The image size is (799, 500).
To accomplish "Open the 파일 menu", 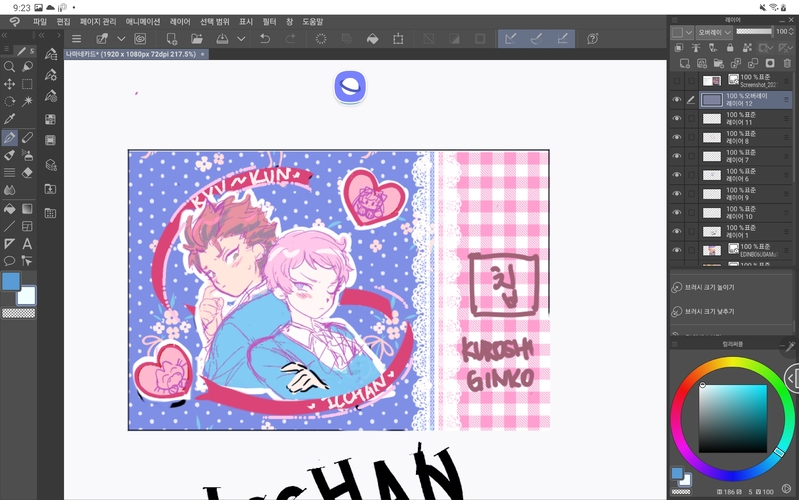I will click(40, 21).
